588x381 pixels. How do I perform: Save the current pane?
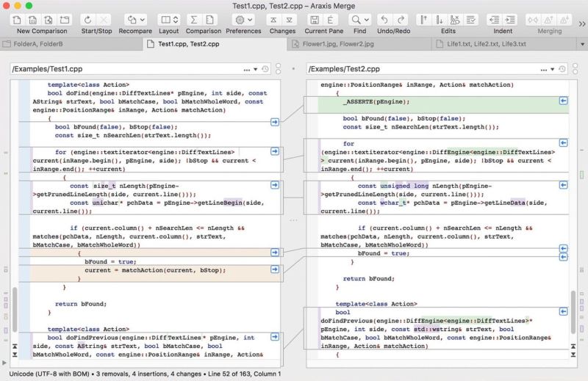[315, 20]
